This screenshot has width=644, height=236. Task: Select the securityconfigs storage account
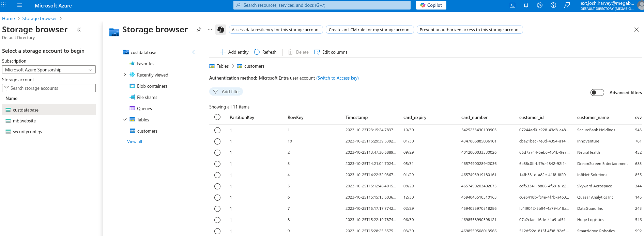coord(49,132)
